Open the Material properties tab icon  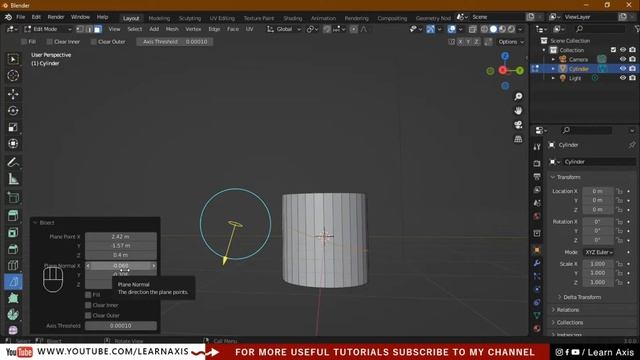tap(537, 329)
